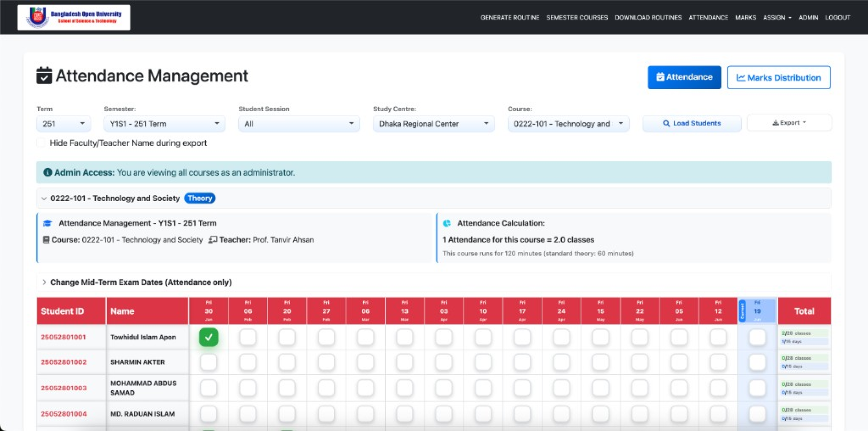
Task: Click the pie chart icon beside Attendance Calculation
Action: [x=447, y=223]
